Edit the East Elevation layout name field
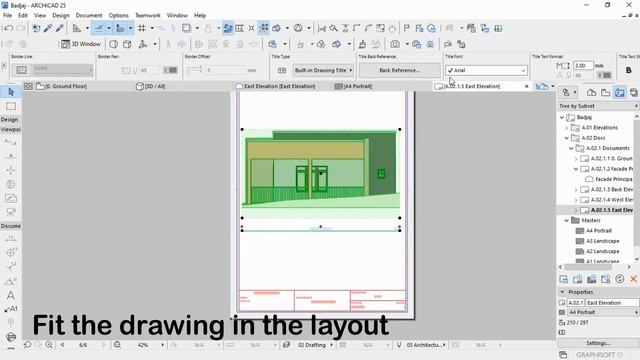 click(612, 302)
